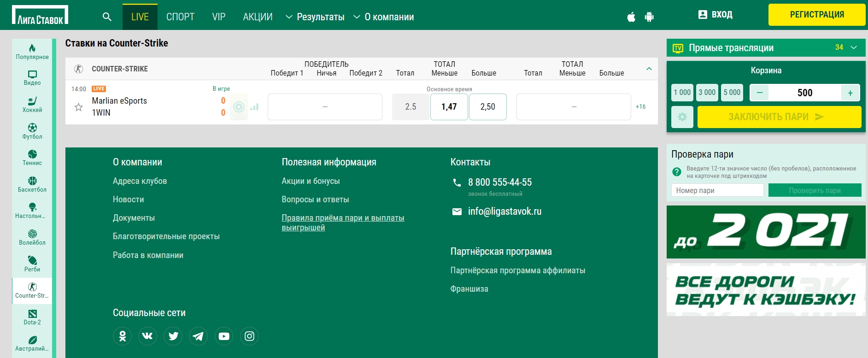Collapse the COUNTER-STRIKE section chevron
The image size is (868, 358).
click(649, 69)
